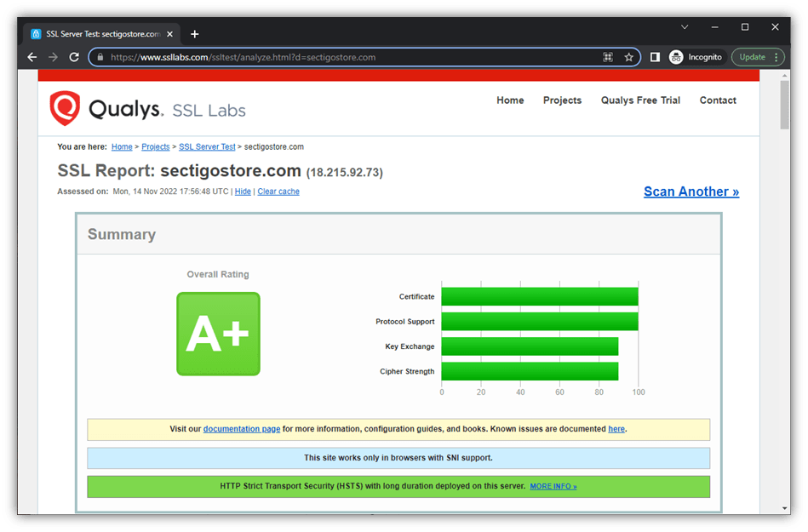
Task: Open the Chrome three-dot menu
Action: click(776, 57)
